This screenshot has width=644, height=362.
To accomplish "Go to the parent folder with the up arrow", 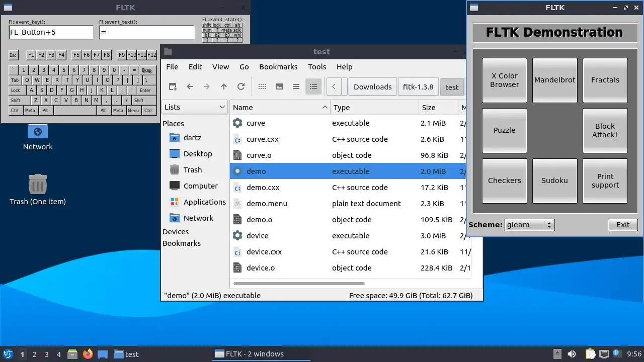I will pos(224,86).
